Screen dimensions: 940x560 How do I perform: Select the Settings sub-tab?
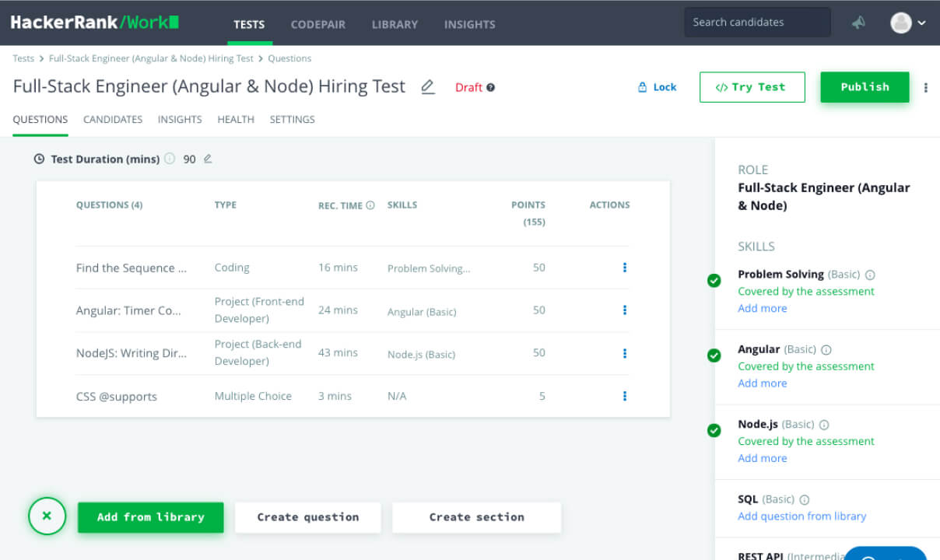click(x=292, y=120)
